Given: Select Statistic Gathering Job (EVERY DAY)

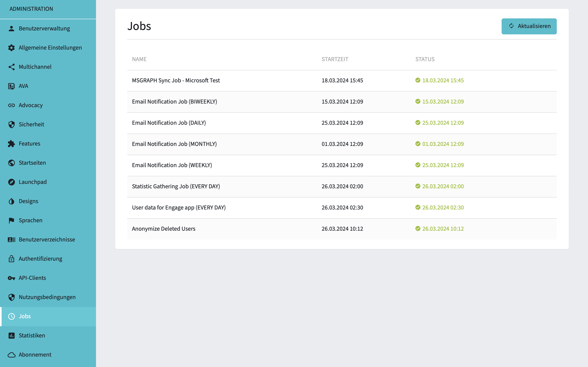Looking at the screenshot, I should 176,186.
